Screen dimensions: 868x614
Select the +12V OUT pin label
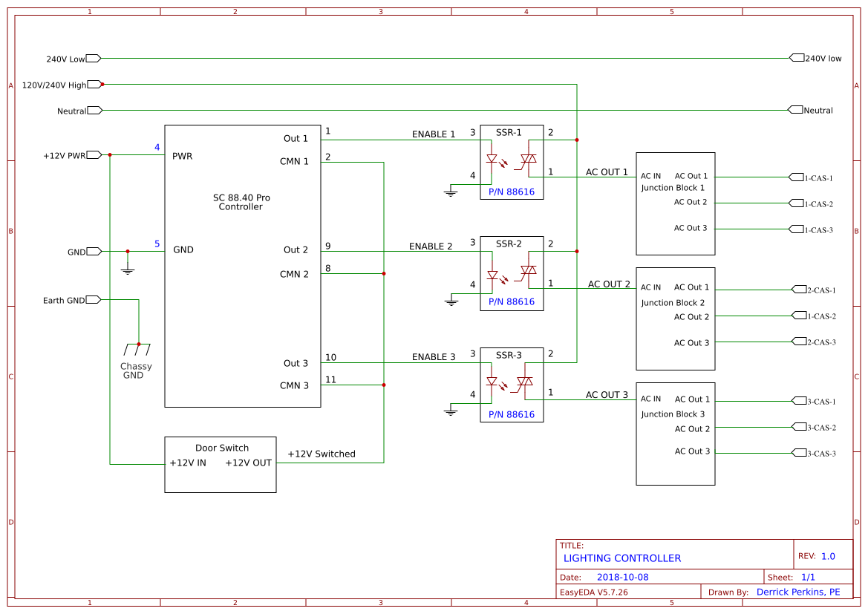pyautogui.click(x=248, y=463)
